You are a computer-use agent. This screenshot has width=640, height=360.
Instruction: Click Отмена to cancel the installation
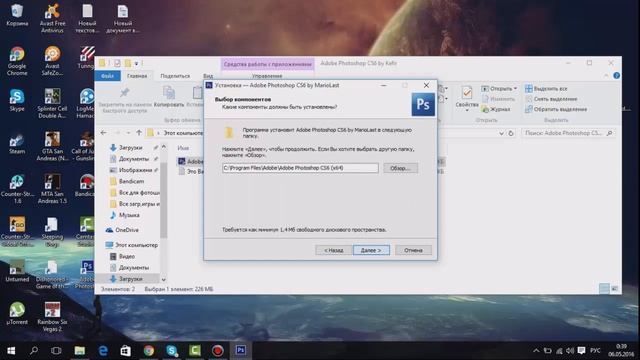tap(413, 250)
